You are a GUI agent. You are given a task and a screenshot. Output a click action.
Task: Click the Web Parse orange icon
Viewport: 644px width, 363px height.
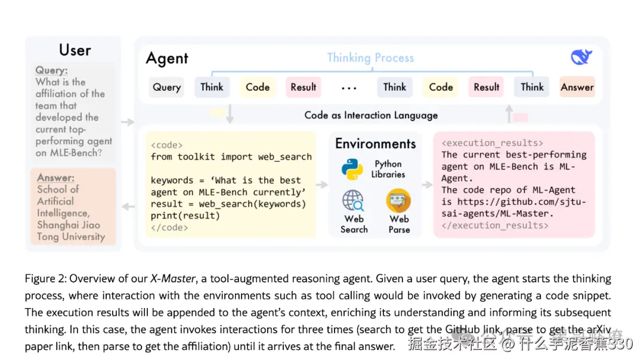[398, 201]
